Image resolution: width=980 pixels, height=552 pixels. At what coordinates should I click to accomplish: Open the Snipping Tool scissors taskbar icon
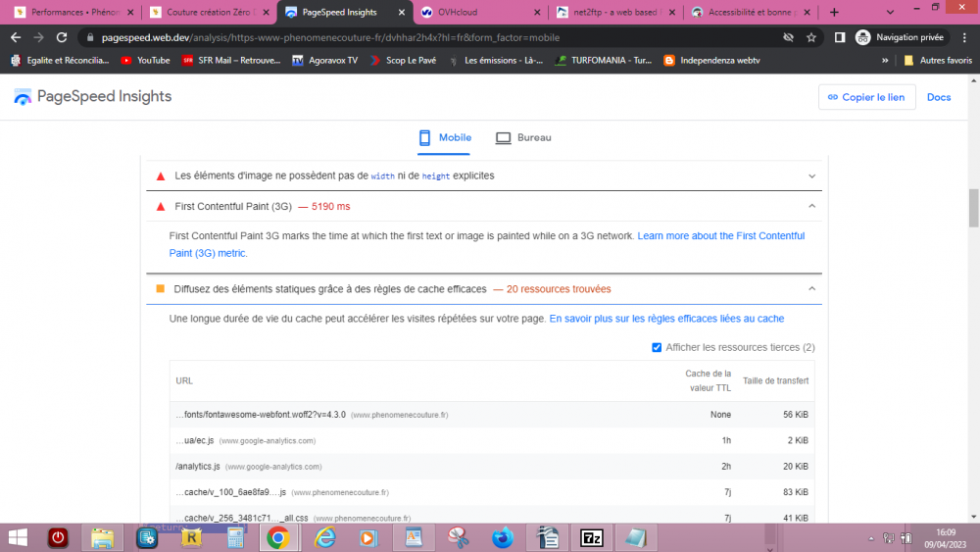click(458, 537)
